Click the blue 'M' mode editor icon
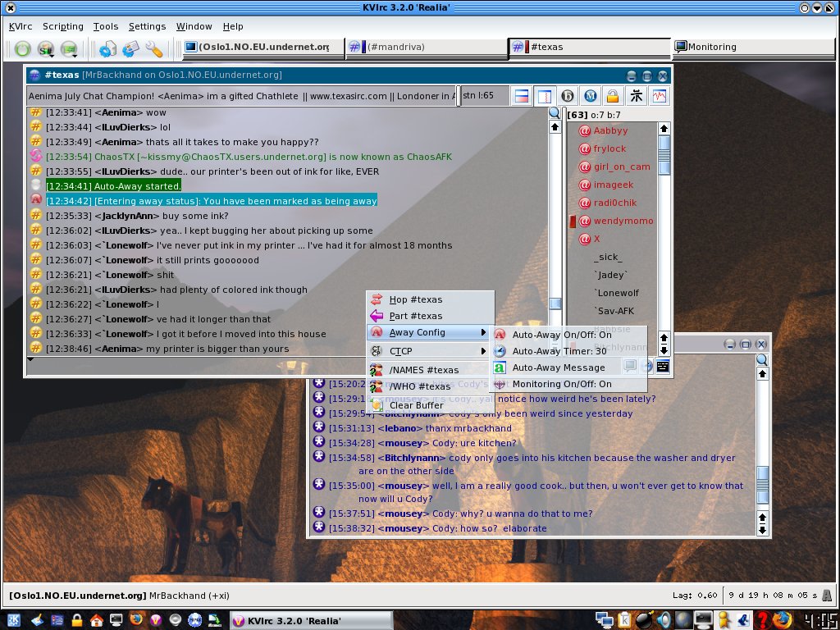The width and height of the screenshot is (840, 630). 591,96
